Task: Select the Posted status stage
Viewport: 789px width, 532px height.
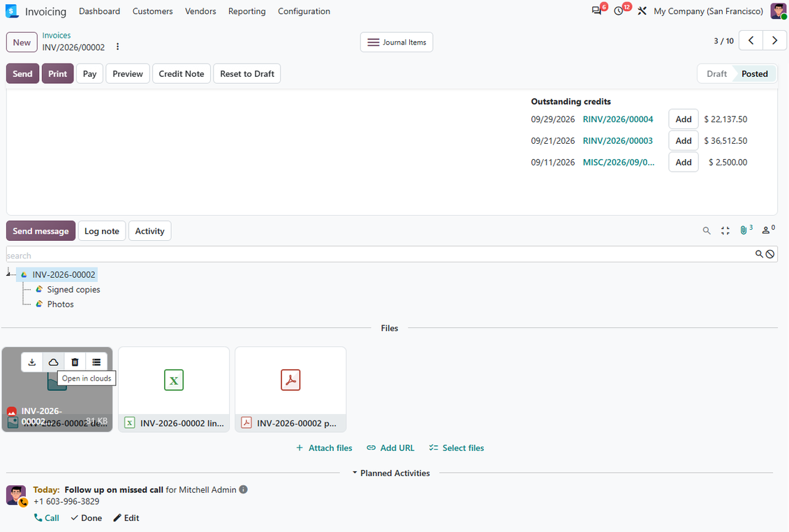Action: point(754,73)
